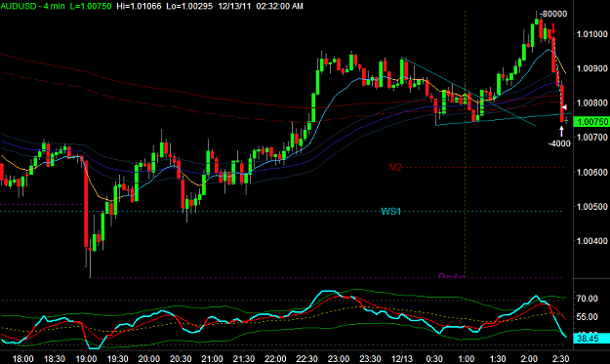Click the 22:00 time axis label
610x364 pixels.
coord(275,358)
